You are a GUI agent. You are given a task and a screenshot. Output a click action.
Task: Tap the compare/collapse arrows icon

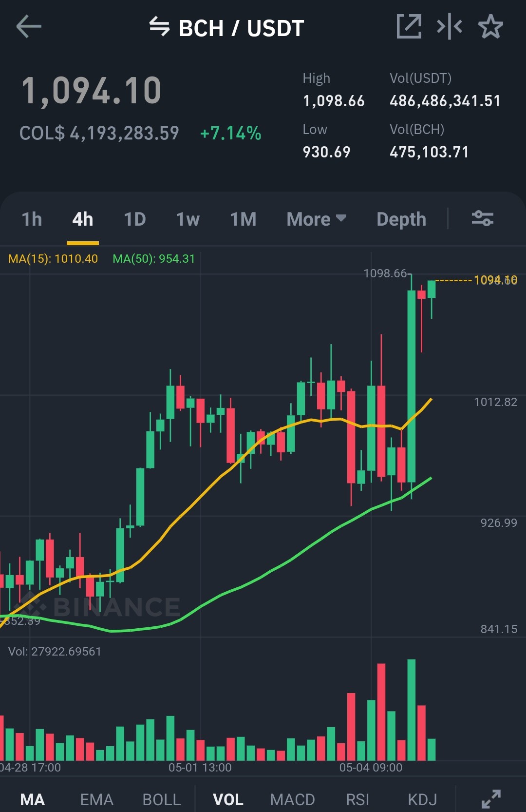pyautogui.click(x=450, y=26)
